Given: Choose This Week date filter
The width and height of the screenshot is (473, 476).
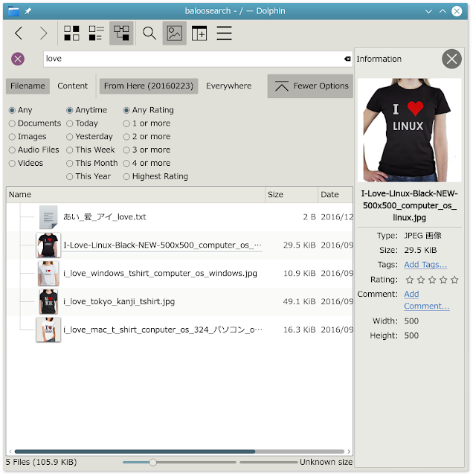Looking at the screenshot, I should (x=91, y=149).
